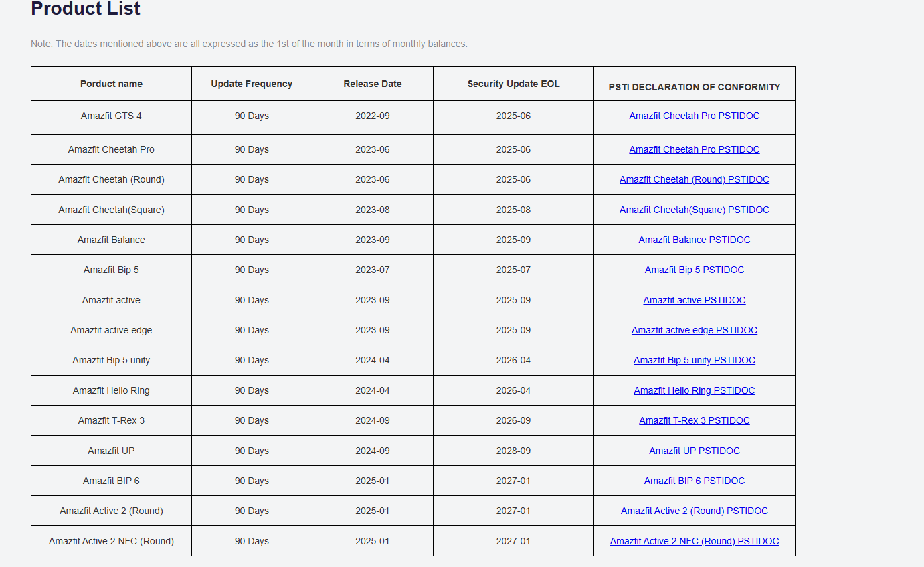Click the Product name column header
Screen dimensions: 924x567
(111, 84)
